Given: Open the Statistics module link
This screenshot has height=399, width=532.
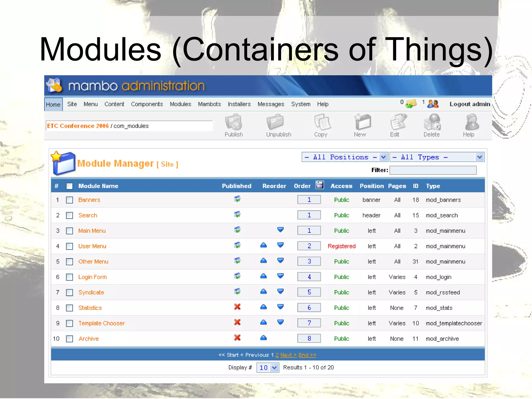Looking at the screenshot, I should [x=90, y=308].
